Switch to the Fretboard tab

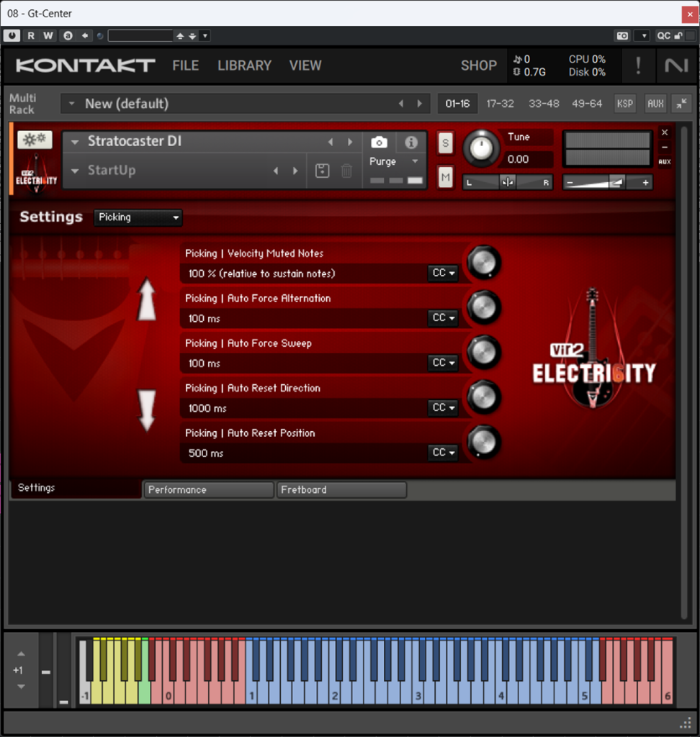pos(341,490)
